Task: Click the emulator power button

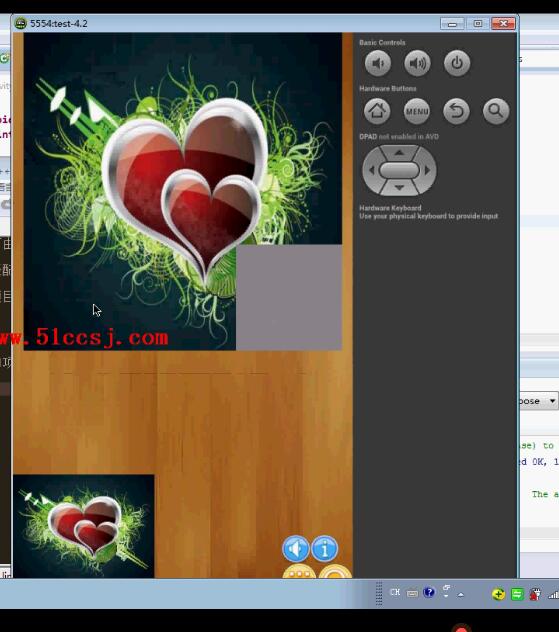Action: pos(457,63)
